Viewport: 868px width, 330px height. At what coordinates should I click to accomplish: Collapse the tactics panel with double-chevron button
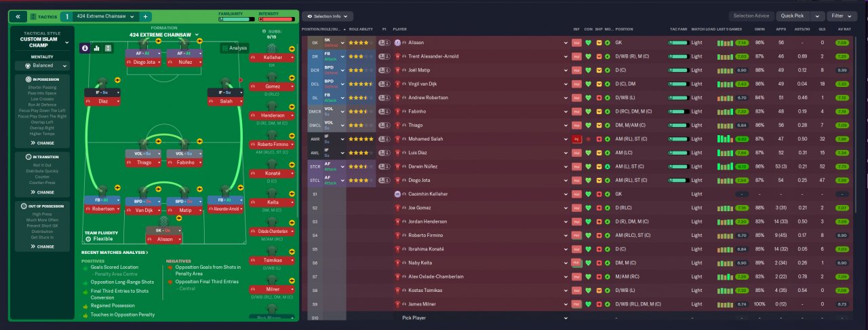point(18,16)
